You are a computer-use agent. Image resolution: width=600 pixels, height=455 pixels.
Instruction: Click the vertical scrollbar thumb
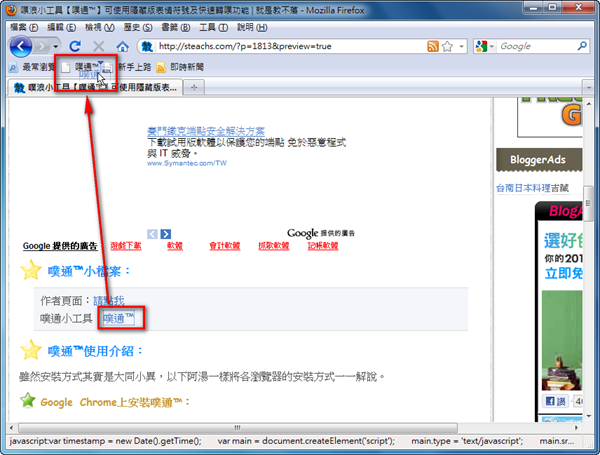[589, 203]
